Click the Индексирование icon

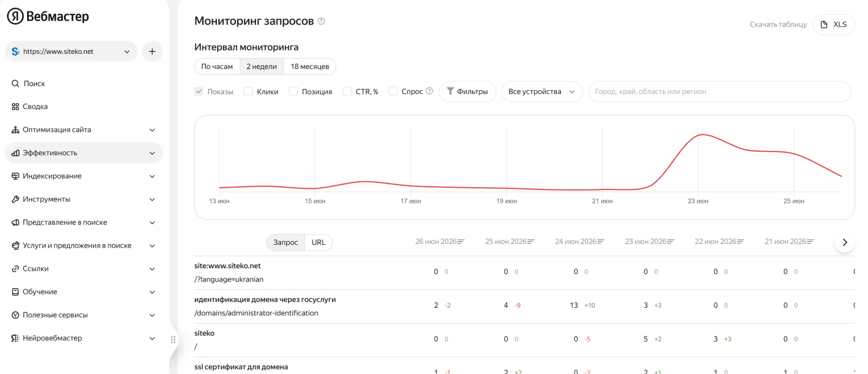pyautogui.click(x=15, y=176)
